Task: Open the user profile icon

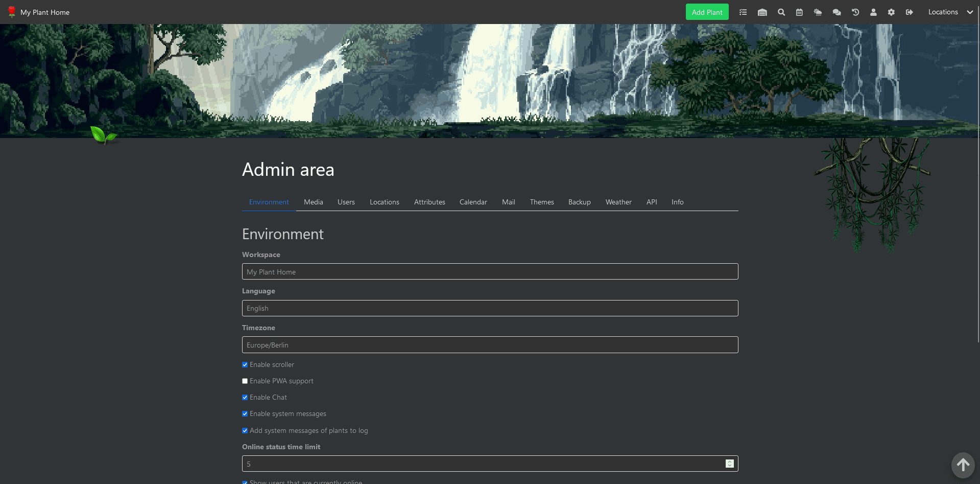Action: point(873,12)
